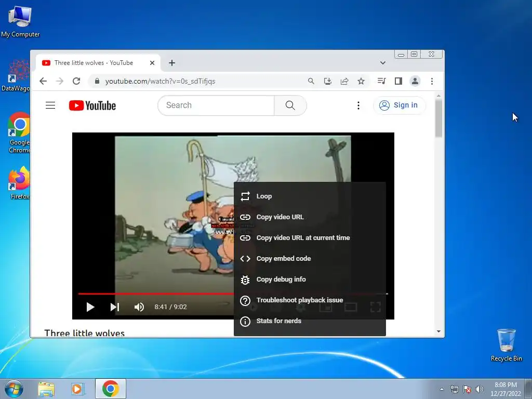Click the system tray volume icon
The image size is (532, 399).
pos(479,389)
